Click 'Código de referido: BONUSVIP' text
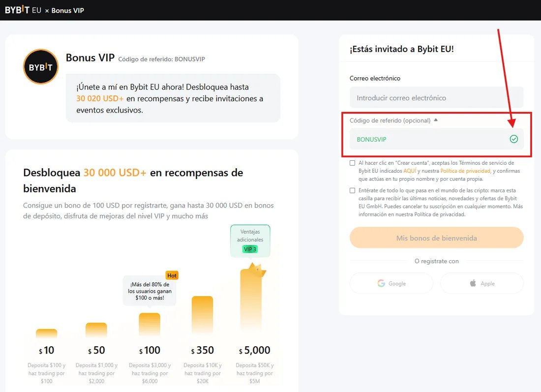 click(161, 59)
